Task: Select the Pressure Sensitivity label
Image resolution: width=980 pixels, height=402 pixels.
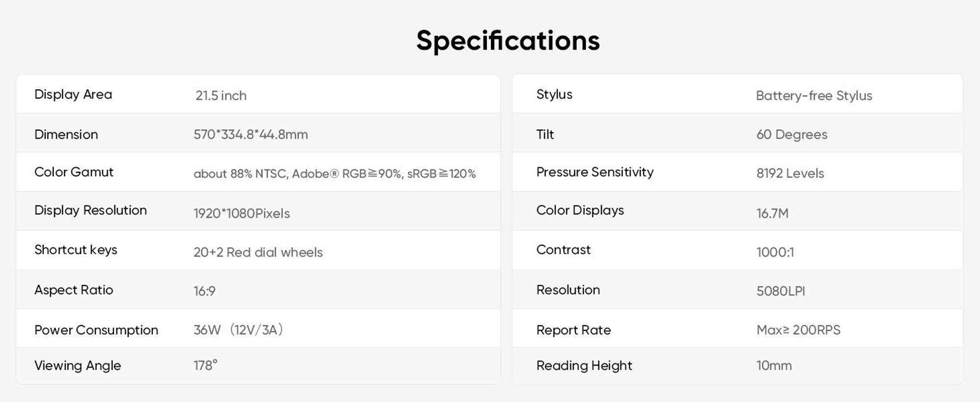Action: [x=595, y=172]
